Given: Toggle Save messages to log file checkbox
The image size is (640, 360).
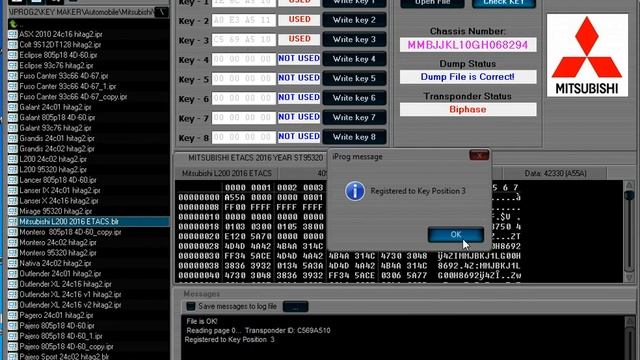Looking at the screenshot, I should 191,306.
